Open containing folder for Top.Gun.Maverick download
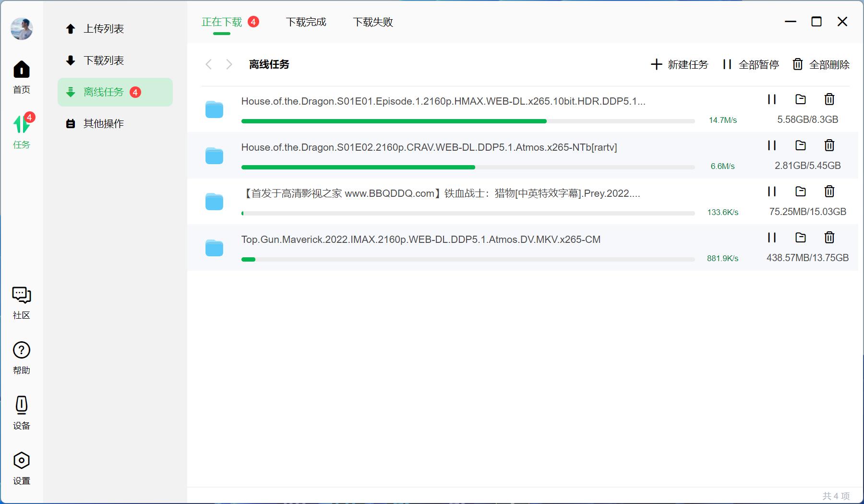The width and height of the screenshot is (864, 504). (x=800, y=238)
